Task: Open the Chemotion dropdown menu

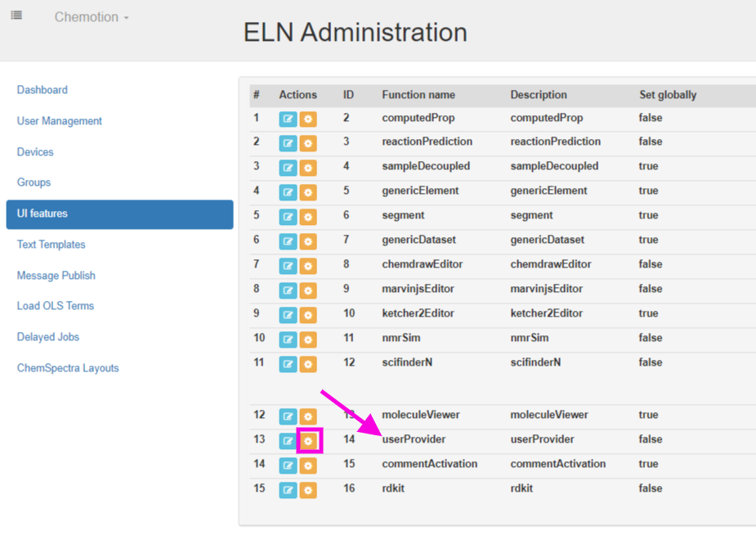Action: 90,16
